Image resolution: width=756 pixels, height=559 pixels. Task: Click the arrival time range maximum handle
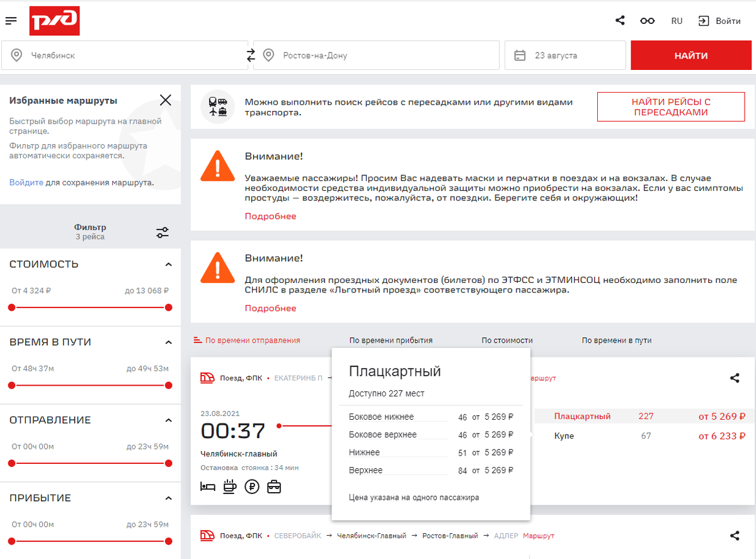[168, 541]
